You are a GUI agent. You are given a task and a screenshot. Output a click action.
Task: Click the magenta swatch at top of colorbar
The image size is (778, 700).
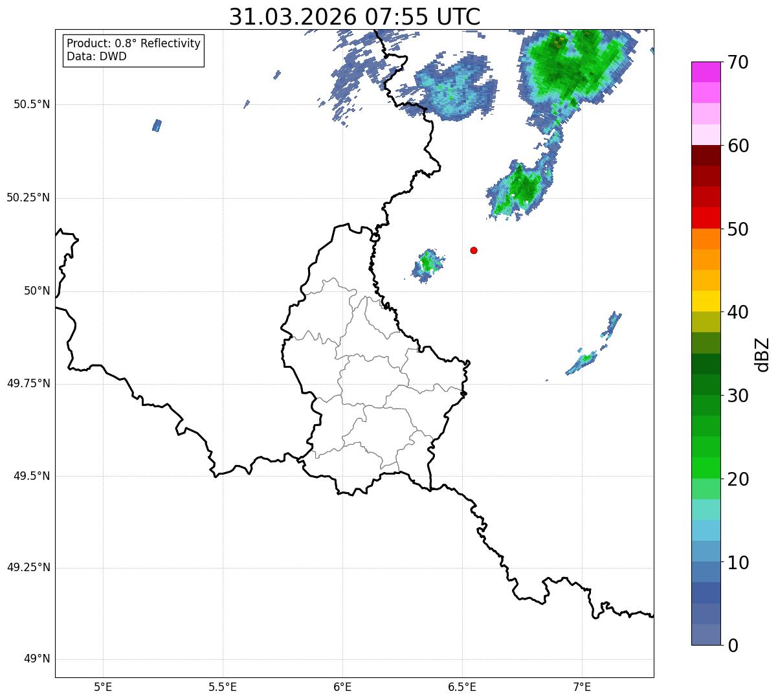[x=706, y=72]
